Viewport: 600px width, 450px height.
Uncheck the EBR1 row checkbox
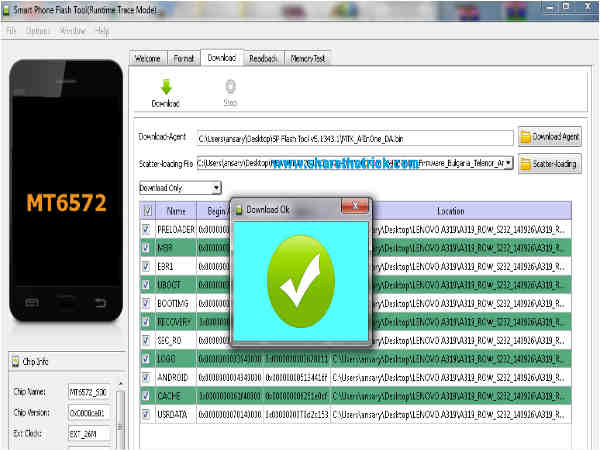146,266
